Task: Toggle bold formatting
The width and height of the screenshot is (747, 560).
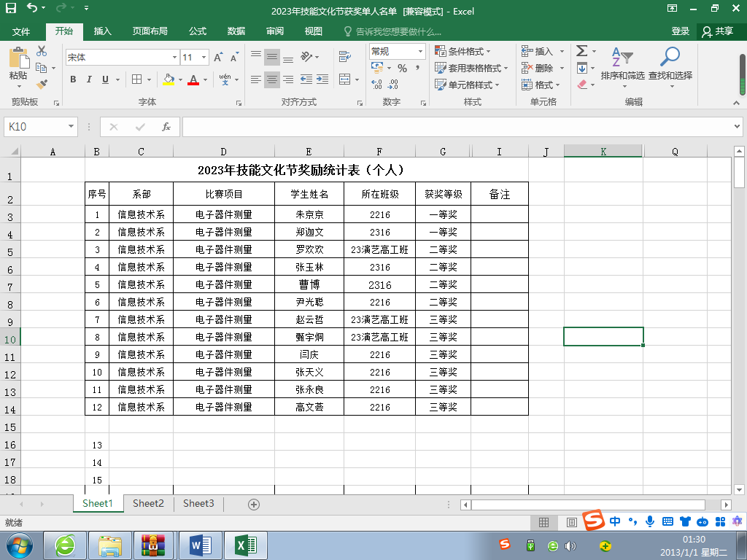Action: [x=73, y=79]
